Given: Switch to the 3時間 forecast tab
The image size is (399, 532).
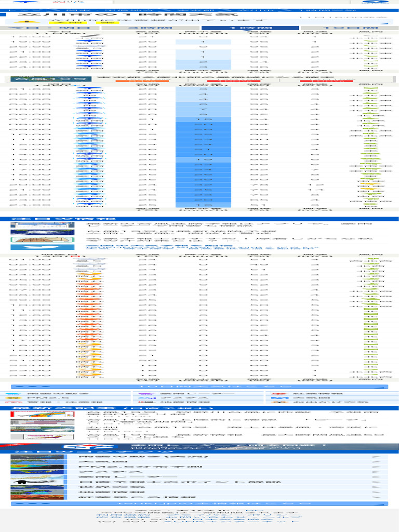Looking at the screenshot, I should tap(150, 28).
